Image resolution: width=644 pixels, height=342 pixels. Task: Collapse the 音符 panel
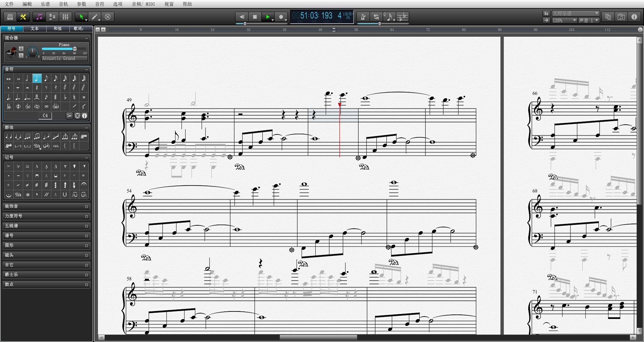87,69
